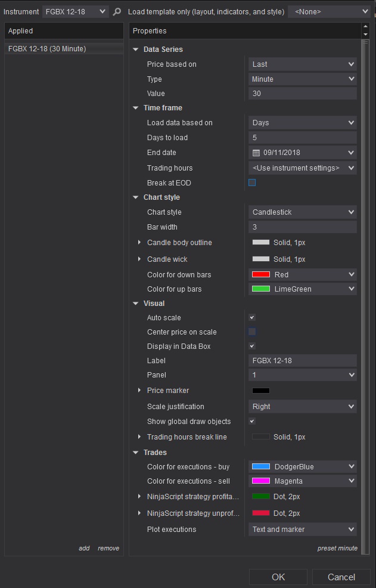Open the Instrument FGBX 12-18 dropdown
The width and height of the screenshot is (376, 588).
point(75,11)
